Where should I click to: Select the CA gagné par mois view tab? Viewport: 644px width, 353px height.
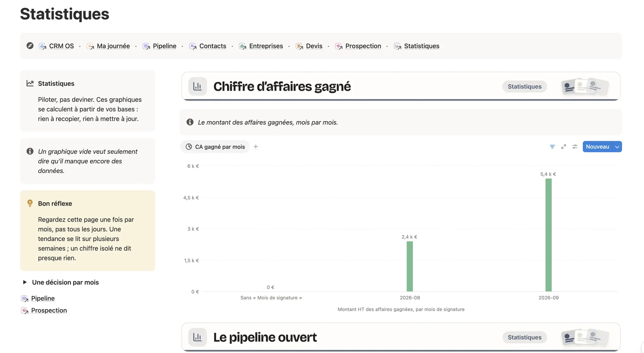click(215, 147)
